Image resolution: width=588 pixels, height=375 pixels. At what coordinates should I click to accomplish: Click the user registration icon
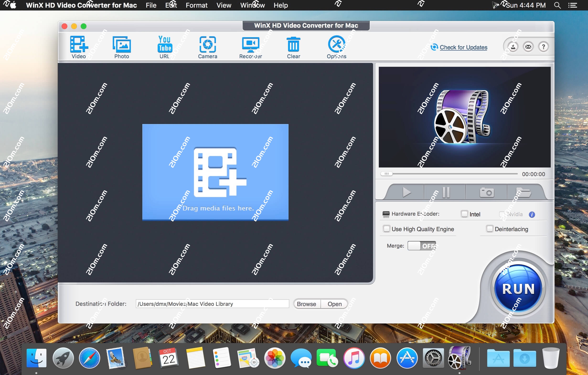tap(513, 47)
